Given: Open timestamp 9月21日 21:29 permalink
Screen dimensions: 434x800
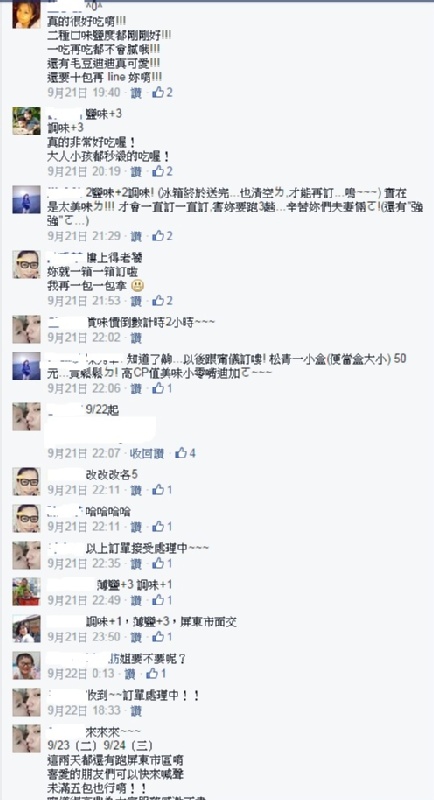Looking at the screenshot, I should [x=84, y=236].
